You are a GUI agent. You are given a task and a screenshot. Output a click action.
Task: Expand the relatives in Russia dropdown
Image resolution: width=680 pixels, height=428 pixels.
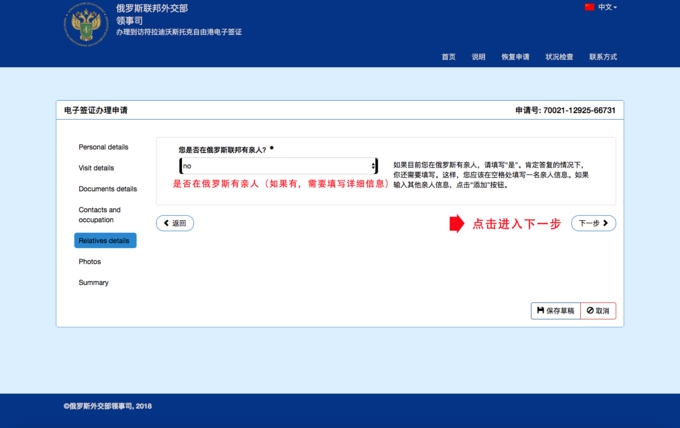coord(278,166)
